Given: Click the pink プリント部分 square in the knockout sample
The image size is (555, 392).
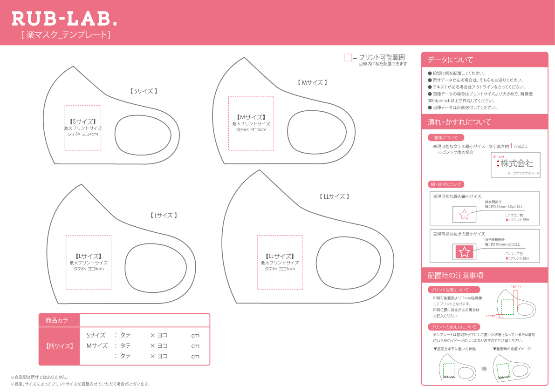Looking at the screenshot, I should [507, 258].
